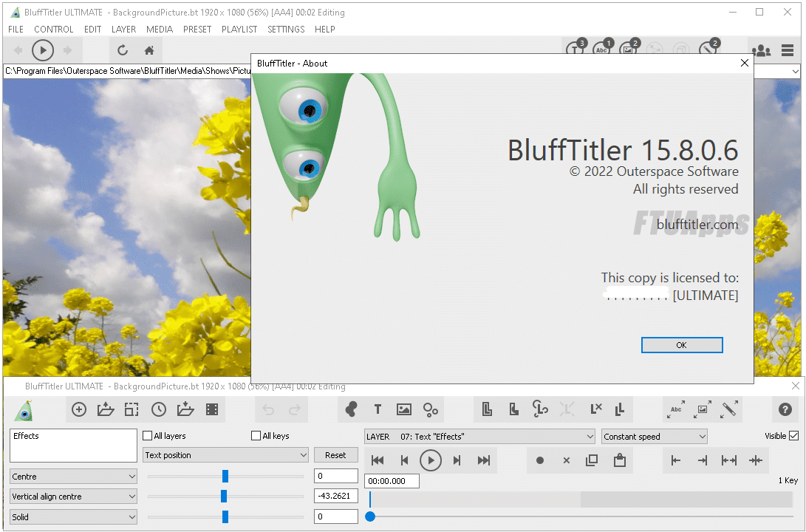Click the -43.2621 value field
Screen dimensions: 806x532
coord(335,496)
